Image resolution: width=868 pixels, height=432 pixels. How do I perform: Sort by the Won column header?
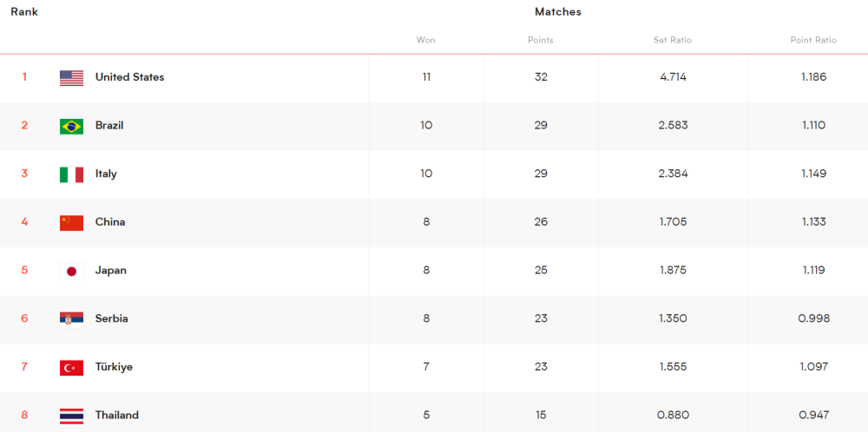[x=425, y=41]
